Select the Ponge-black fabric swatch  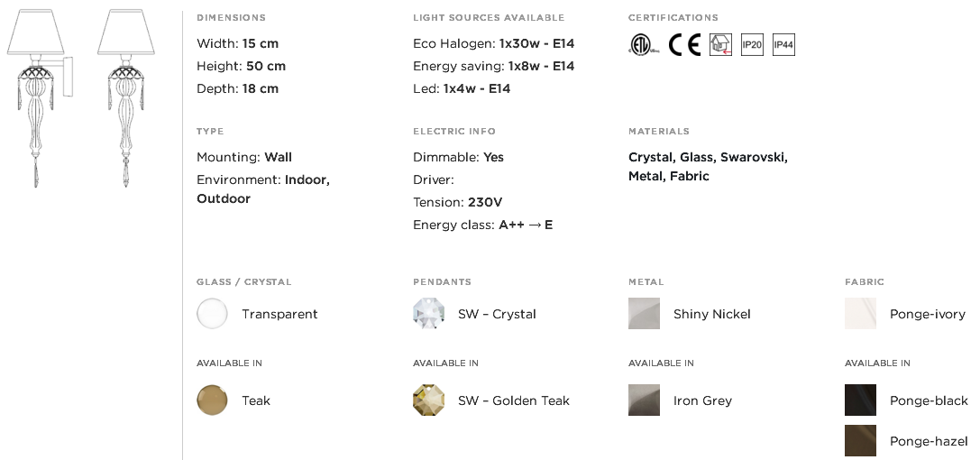[x=861, y=400]
